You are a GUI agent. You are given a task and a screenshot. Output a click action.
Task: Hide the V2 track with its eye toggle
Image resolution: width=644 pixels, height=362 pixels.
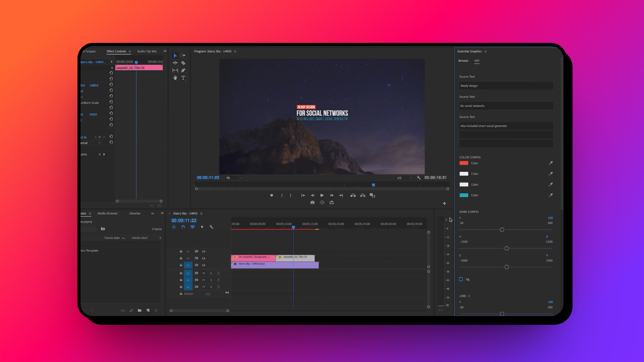click(x=204, y=258)
